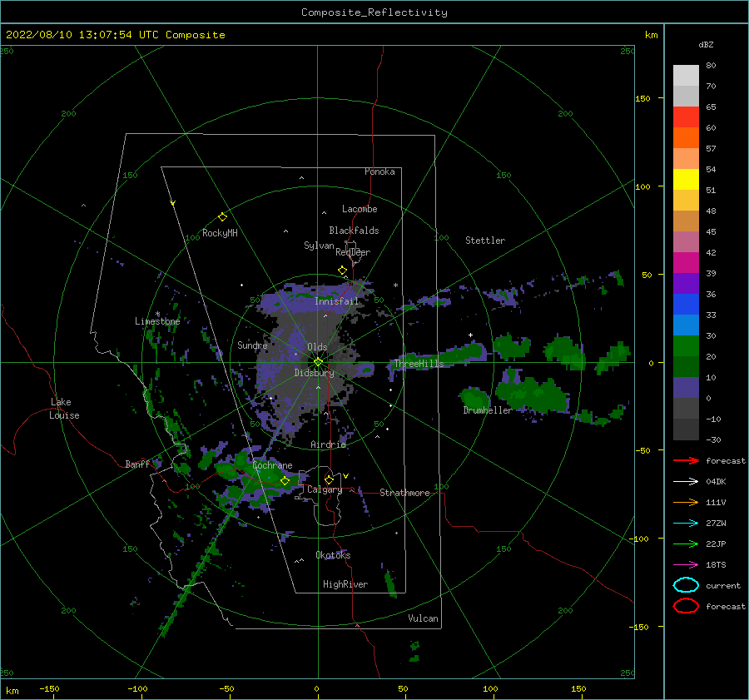Click the Vulcan town label
749x700 pixels.
[x=424, y=618]
